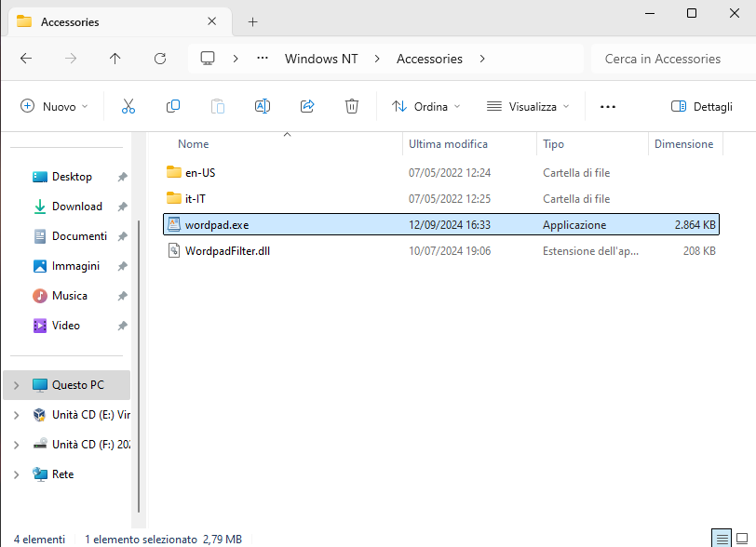756x547 pixels.
Task: Select Questo PC in navigation pane
Action: [x=66, y=385]
